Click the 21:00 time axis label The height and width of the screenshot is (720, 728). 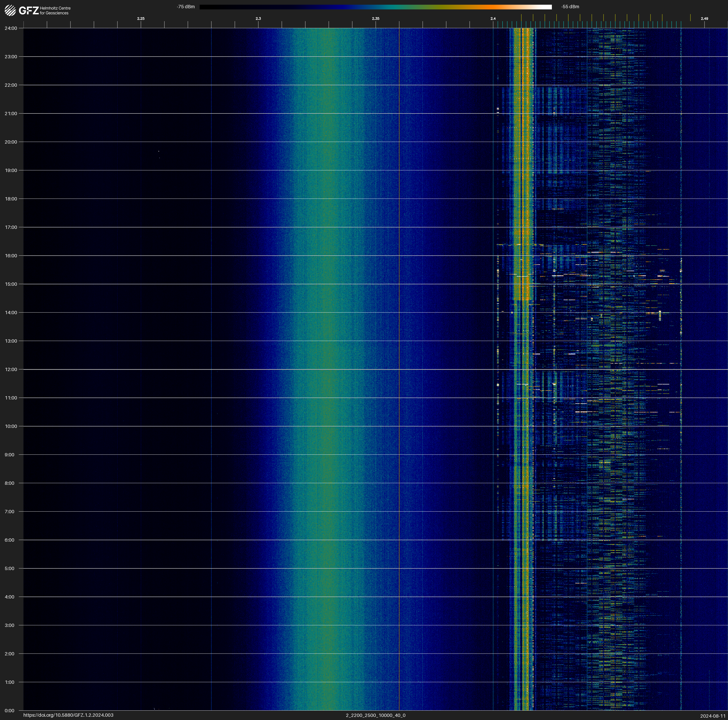coord(11,113)
